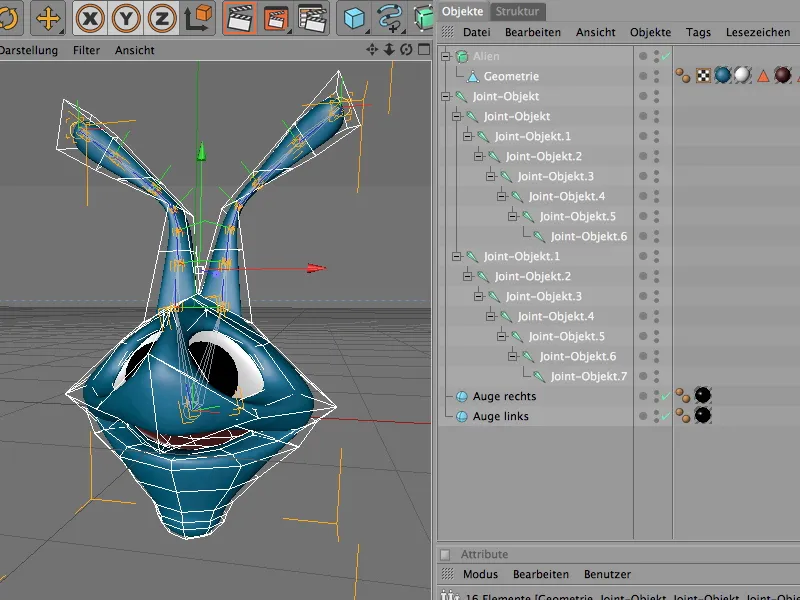This screenshot has width=800, height=600.
Task: Toggle the Auge links enable checkmark
Action: [665, 416]
